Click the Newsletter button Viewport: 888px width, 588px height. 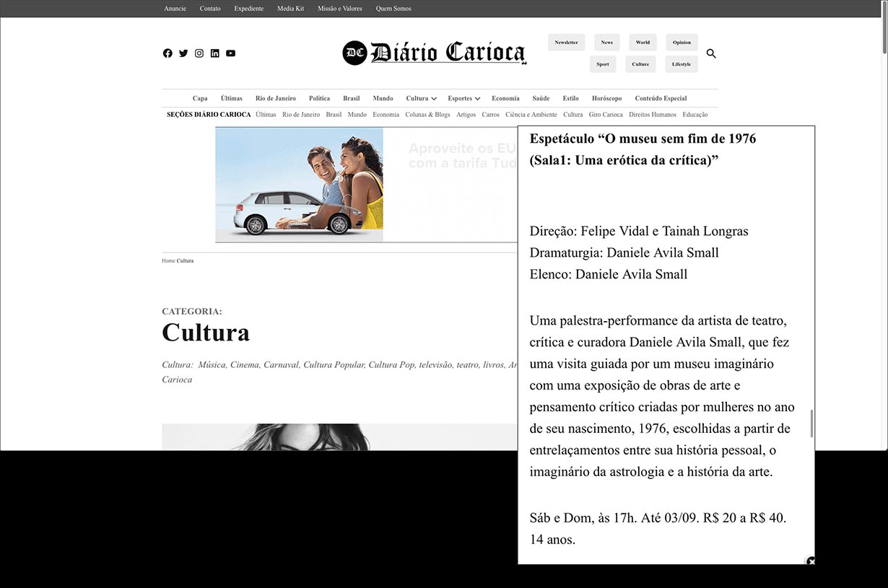pos(566,43)
